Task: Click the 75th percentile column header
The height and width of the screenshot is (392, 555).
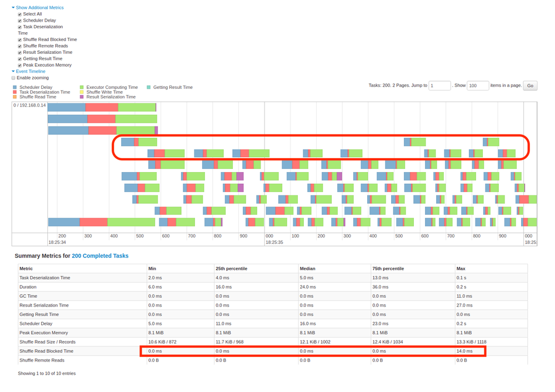Action: (389, 269)
